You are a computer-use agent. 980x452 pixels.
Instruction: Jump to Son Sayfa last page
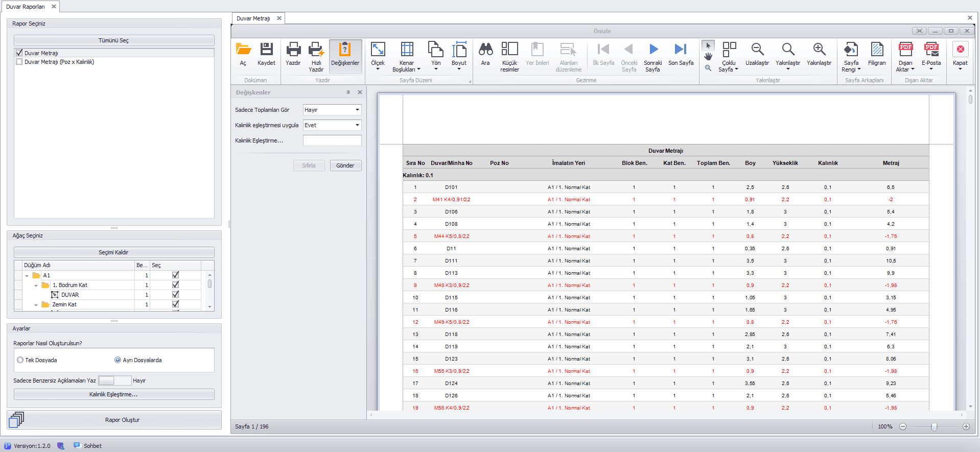(681, 49)
